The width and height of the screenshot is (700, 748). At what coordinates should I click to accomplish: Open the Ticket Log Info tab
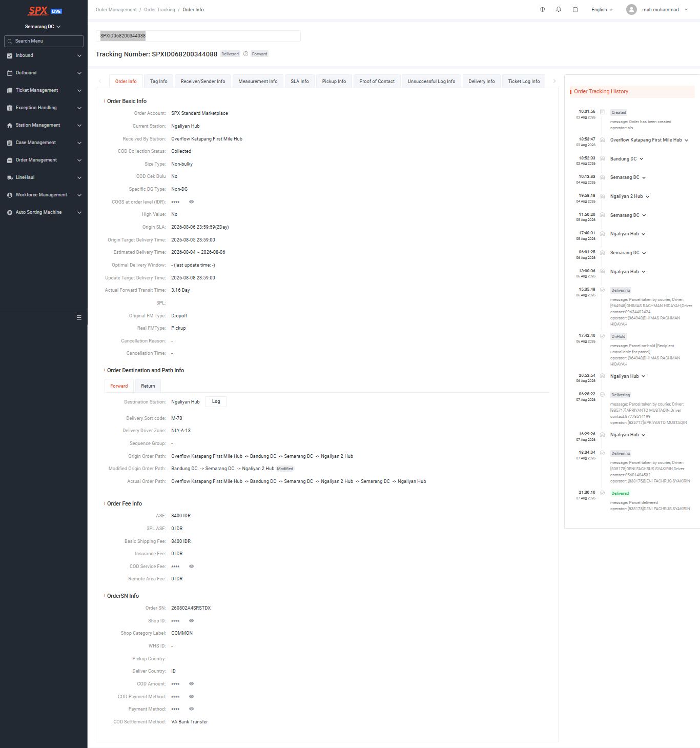(x=524, y=82)
